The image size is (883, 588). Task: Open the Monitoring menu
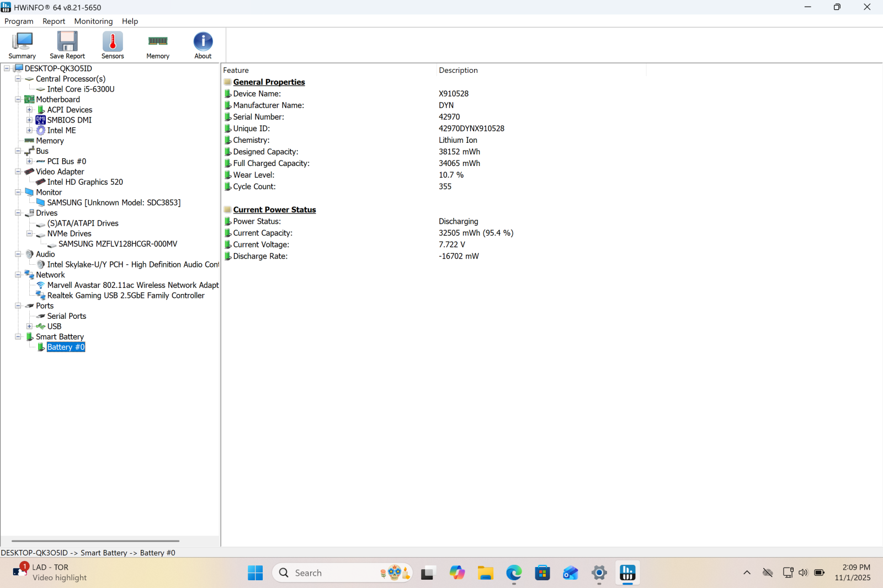click(x=93, y=21)
